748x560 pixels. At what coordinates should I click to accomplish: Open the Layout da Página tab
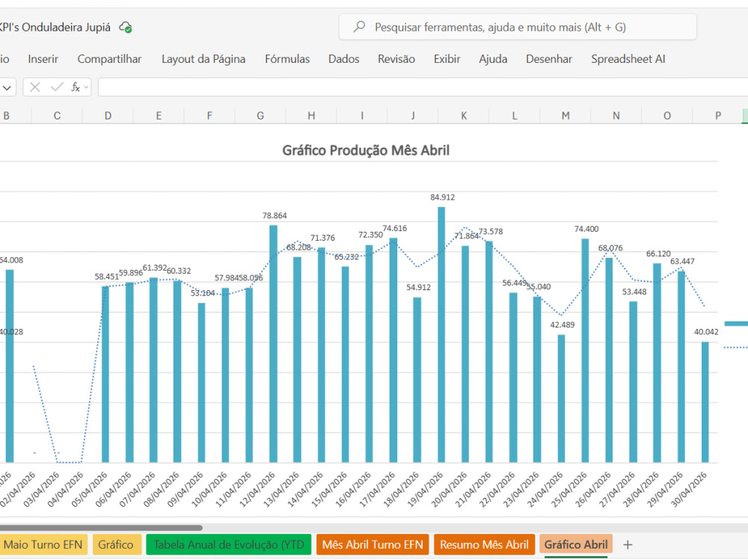[203, 59]
